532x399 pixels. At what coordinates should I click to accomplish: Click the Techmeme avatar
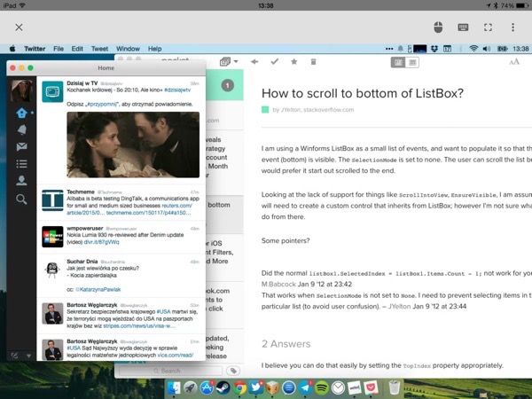point(52,200)
